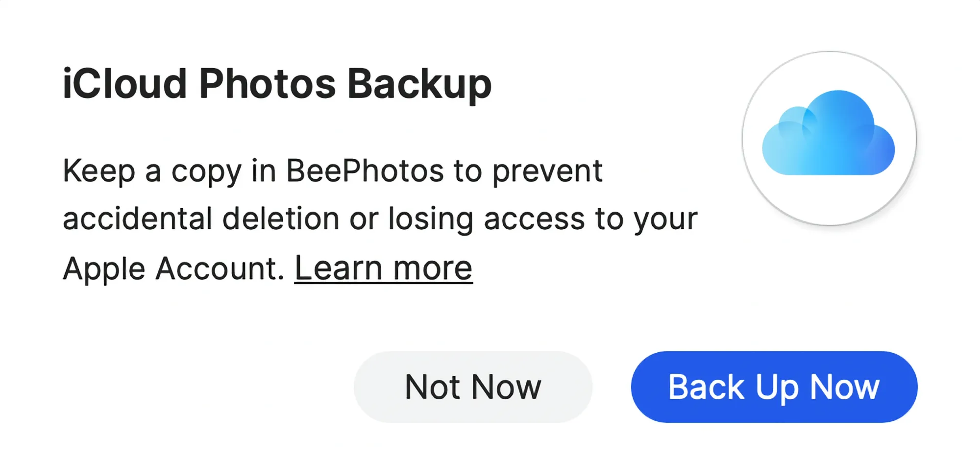
Task: Click the Apple Account text
Action: 173,268
